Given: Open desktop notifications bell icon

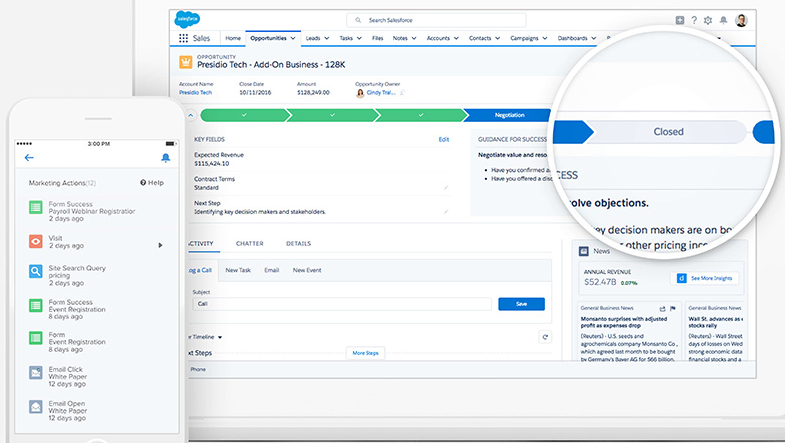Looking at the screenshot, I should click(723, 20).
